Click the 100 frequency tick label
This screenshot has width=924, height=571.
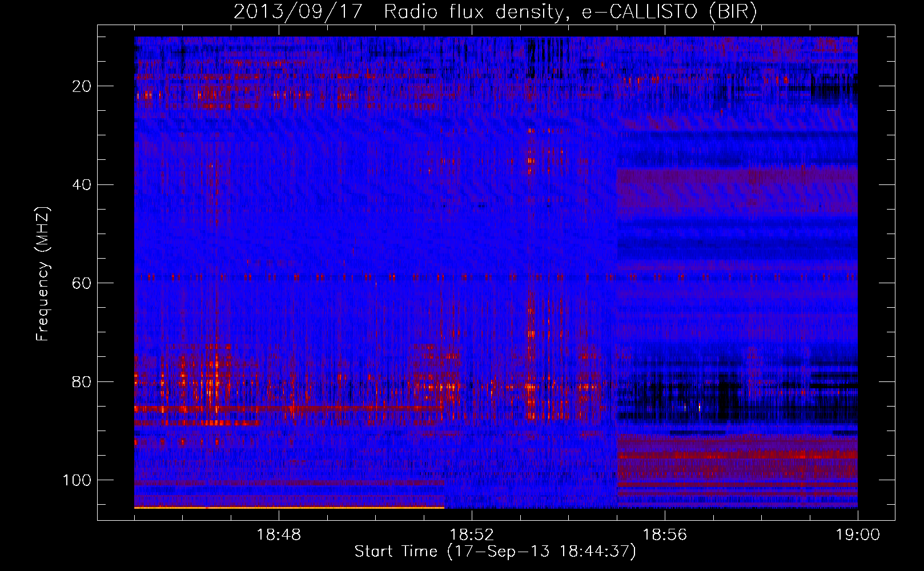coord(77,480)
